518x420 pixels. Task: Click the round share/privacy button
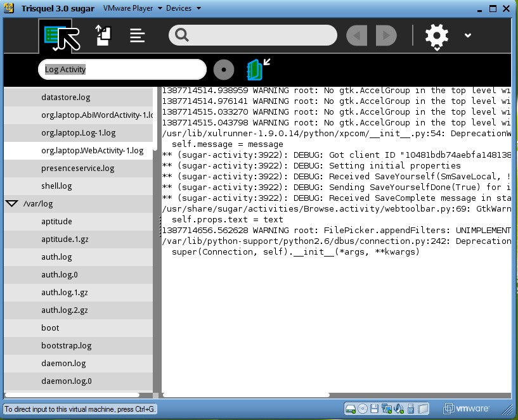[223, 70]
